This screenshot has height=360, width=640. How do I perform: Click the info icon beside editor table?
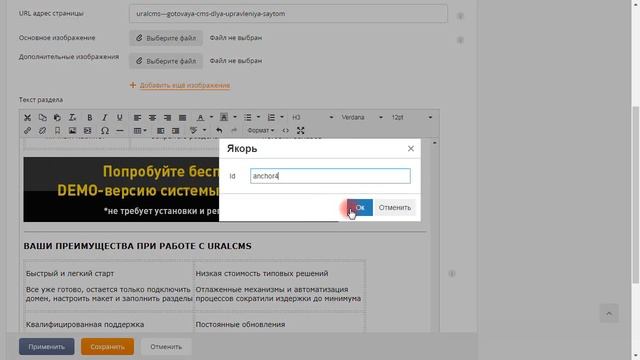tap(452, 273)
